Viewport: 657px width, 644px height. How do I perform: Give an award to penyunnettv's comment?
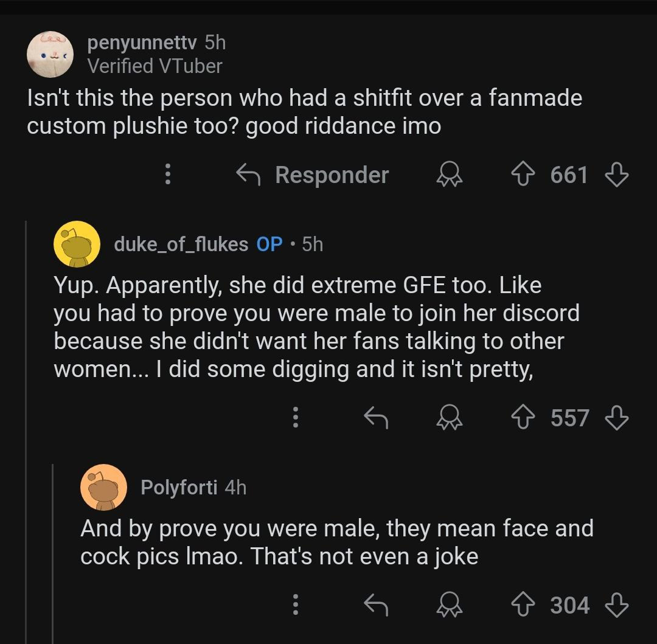coord(450,175)
